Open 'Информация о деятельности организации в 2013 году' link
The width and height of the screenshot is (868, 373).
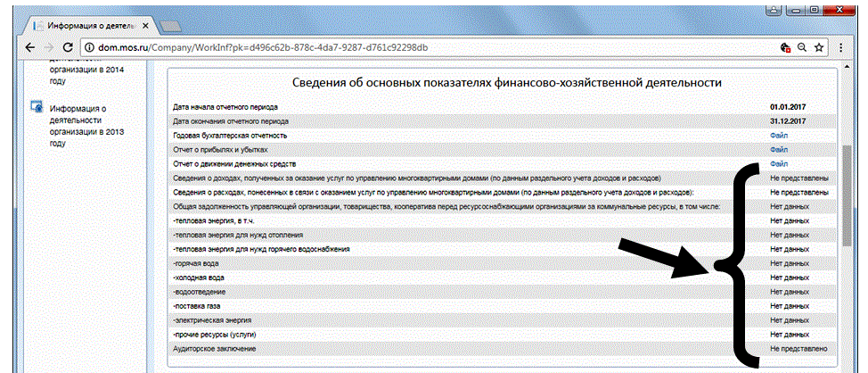(86, 126)
